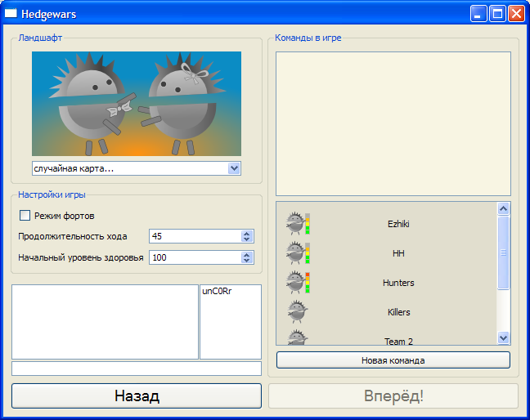Image resolution: width=530 pixels, height=420 pixels.
Task: Click the hedgehog icon beside HH team
Action: pos(295,252)
